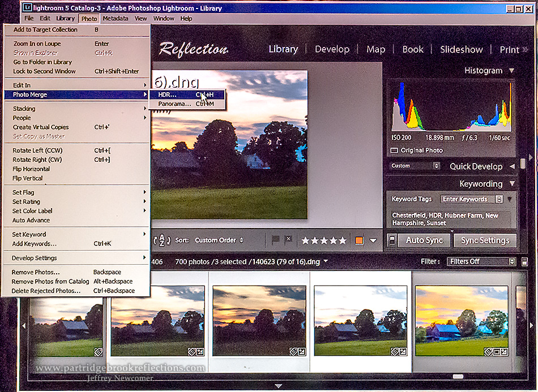538x392 pixels.
Task: Open the Custom Order sort dropdown
Action: point(219,240)
